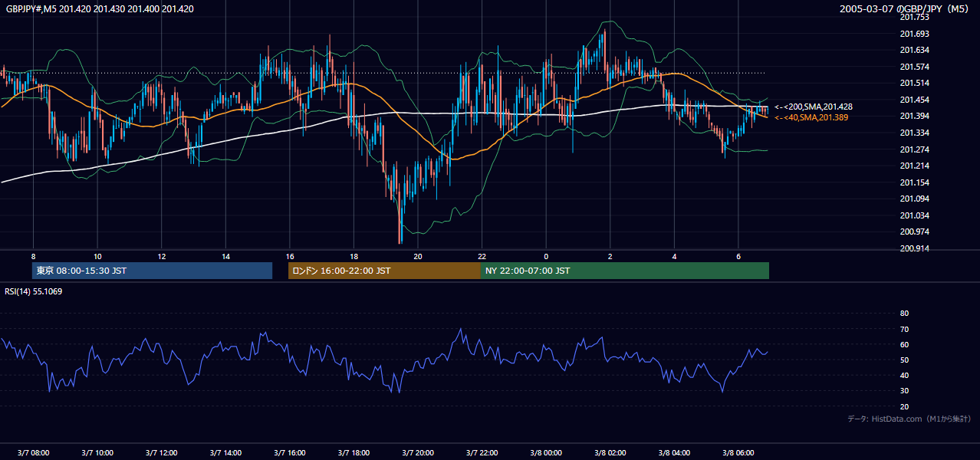This screenshot has width=980, height=460.
Task: Click the 201.094 price axis label
Action: coord(914,199)
